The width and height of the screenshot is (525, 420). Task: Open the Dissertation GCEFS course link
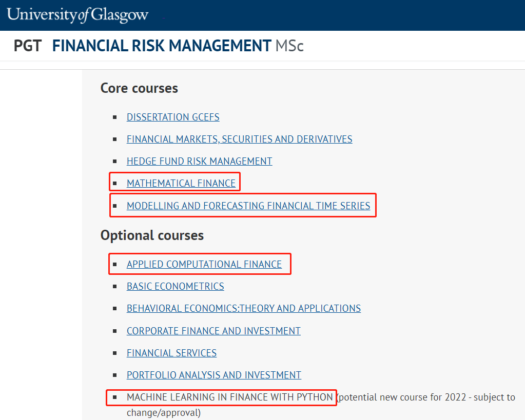click(173, 117)
